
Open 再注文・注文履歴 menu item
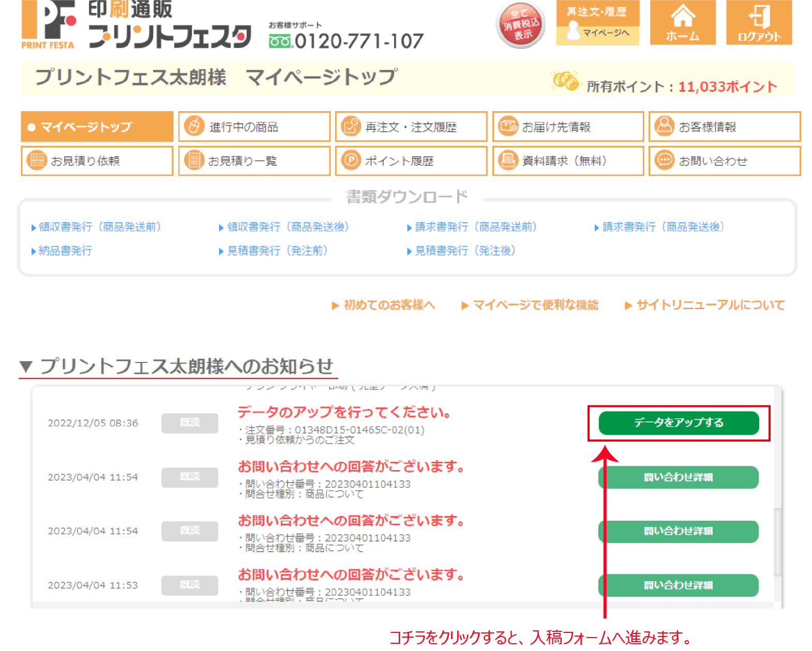tap(411, 127)
